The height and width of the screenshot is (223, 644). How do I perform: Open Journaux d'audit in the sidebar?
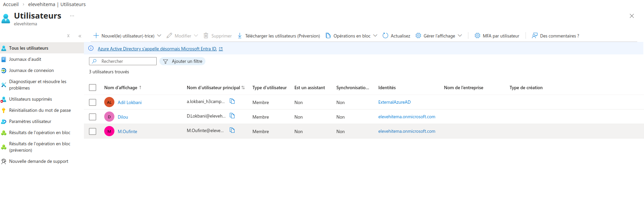pyautogui.click(x=25, y=59)
